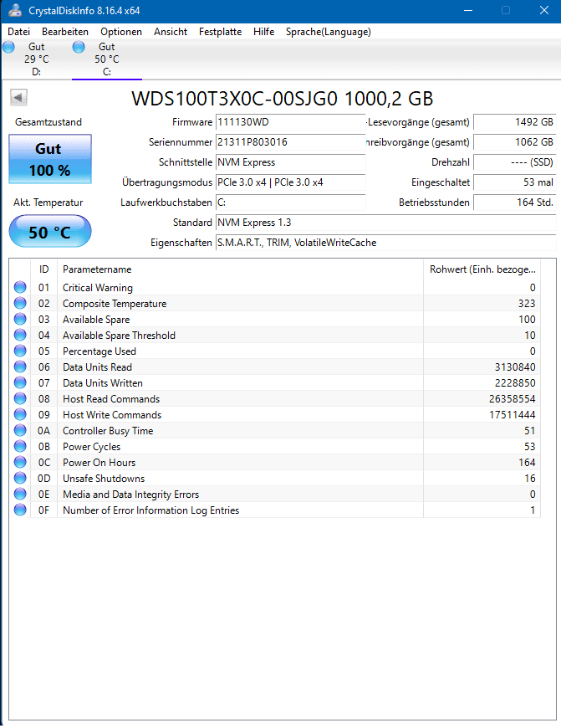Click status orb of Unsafe Shutdowns row
The height and width of the screenshot is (728, 561).
pyautogui.click(x=20, y=478)
